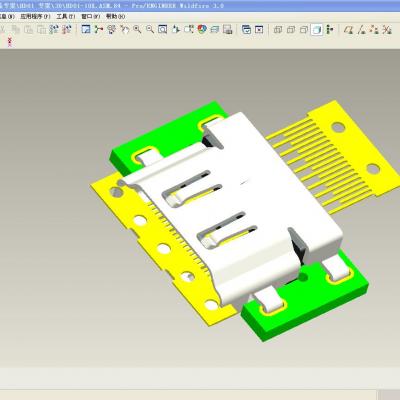Toggle datum axes display

point(361,30)
